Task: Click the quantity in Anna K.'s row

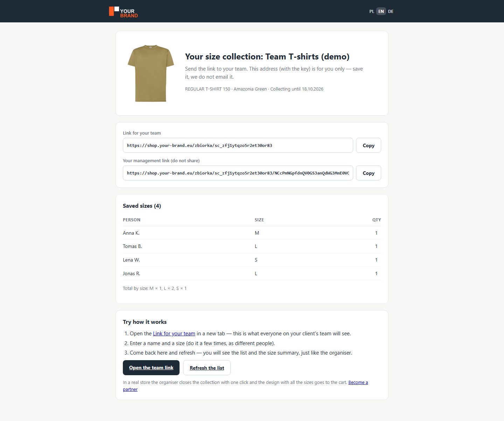Action: click(x=377, y=233)
